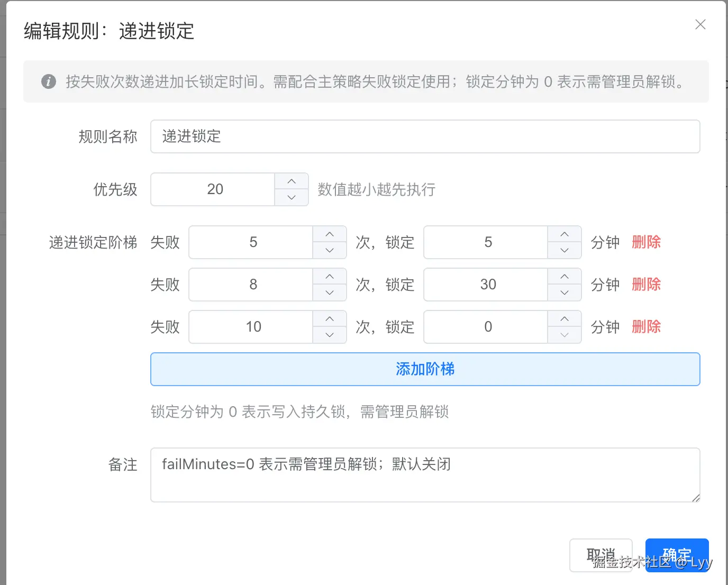Click the banner text starting 按失败次数递进
The height and width of the screenshot is (585, 728).
click(377, 81)
